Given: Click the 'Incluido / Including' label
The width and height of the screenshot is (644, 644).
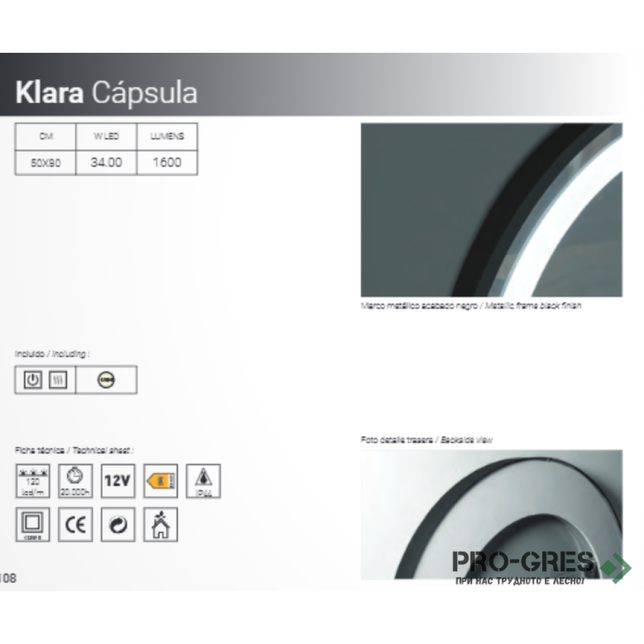Looking at the screenshot, I should tap(52, 354).
